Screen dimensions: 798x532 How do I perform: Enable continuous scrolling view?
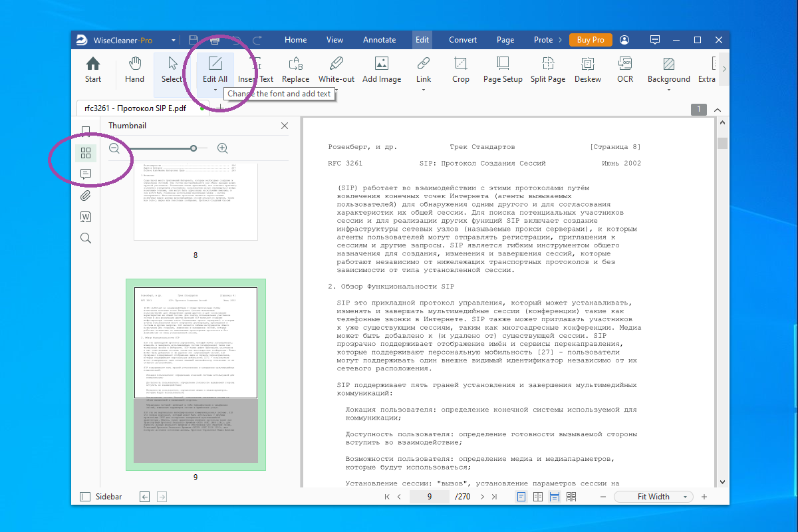coord(554,497)
